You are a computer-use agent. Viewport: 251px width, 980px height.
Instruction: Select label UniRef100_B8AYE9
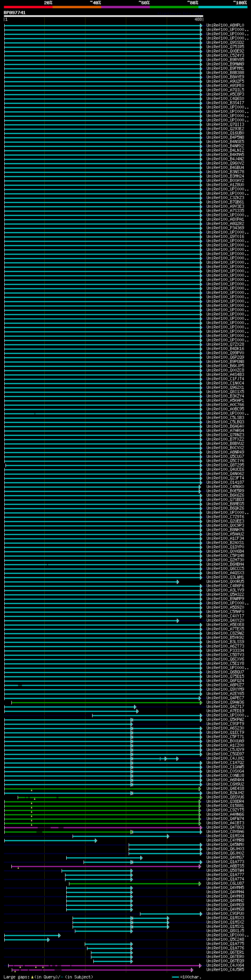[225, 77]
